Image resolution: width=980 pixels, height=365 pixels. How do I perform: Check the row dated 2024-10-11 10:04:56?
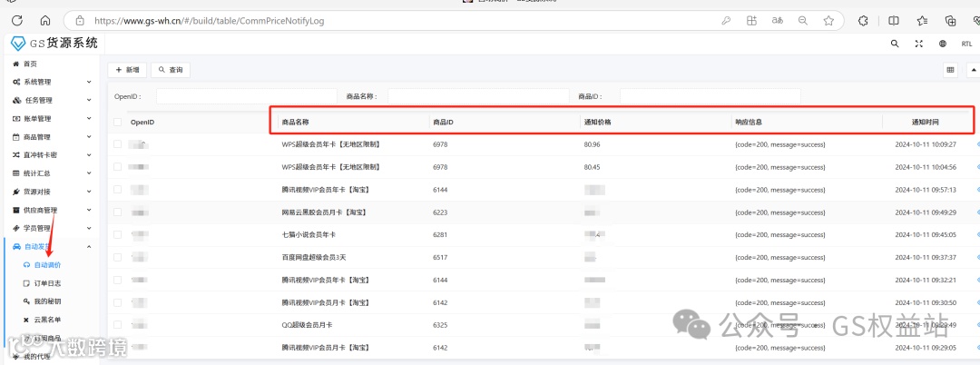(117, 167)
